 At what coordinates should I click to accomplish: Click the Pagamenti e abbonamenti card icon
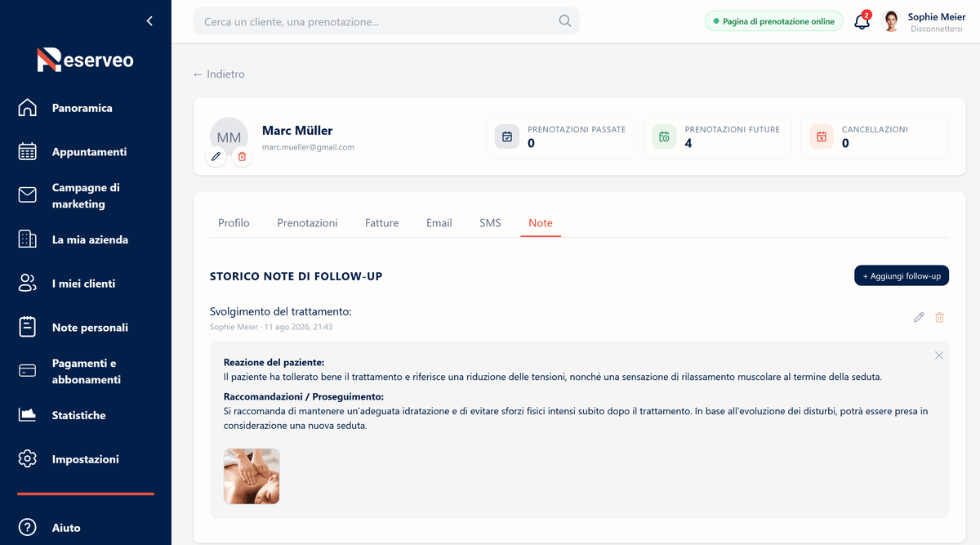[x=28, y=371]
